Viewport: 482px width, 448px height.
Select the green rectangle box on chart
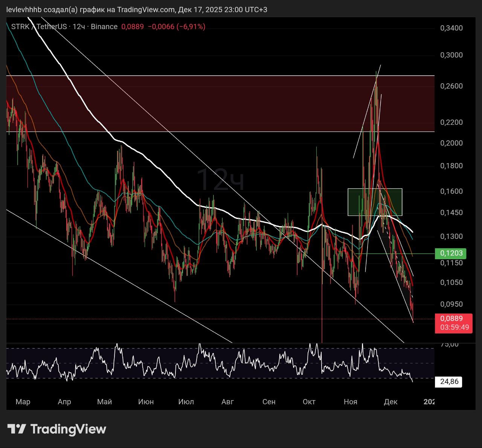[375, 202]
